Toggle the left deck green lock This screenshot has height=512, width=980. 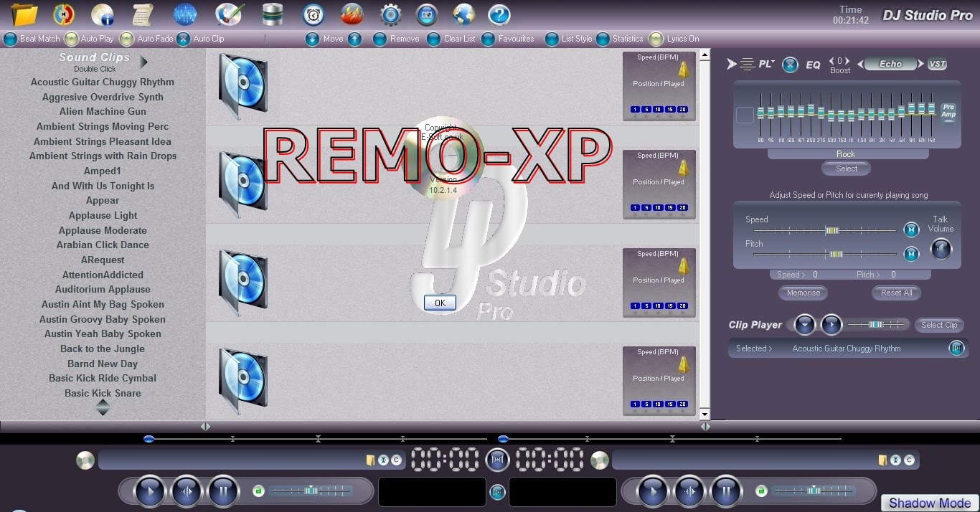pos(258,491)
